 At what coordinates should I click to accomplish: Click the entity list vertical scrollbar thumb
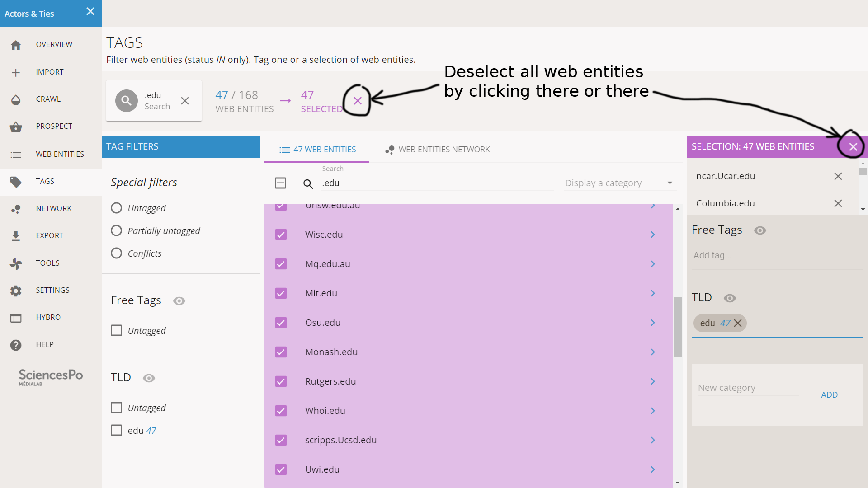[678, 327]
